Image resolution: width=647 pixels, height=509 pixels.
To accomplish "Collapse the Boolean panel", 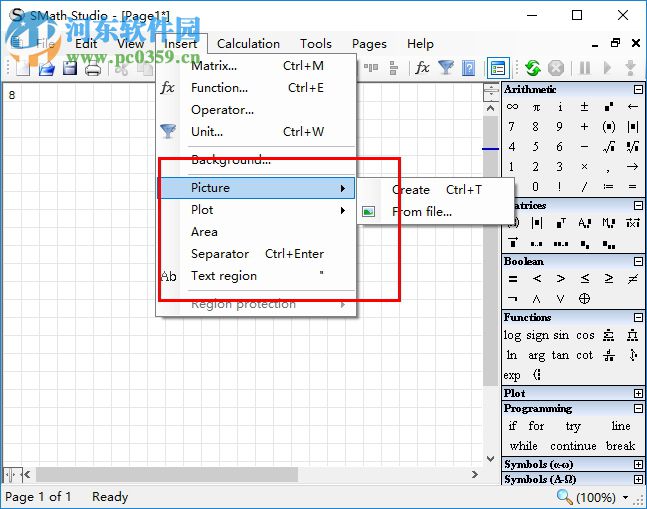I will 638,262.
